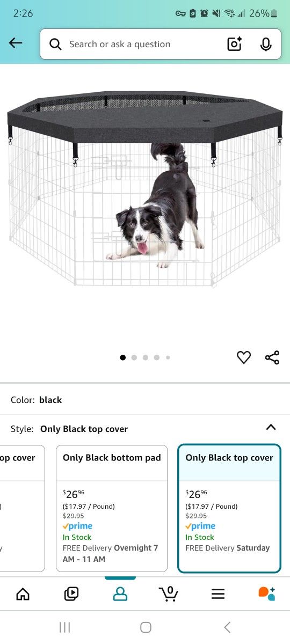Screen dimensions: 290x644
Task: Select Only Black bottom pad style
Action: (x=112, y=508)
